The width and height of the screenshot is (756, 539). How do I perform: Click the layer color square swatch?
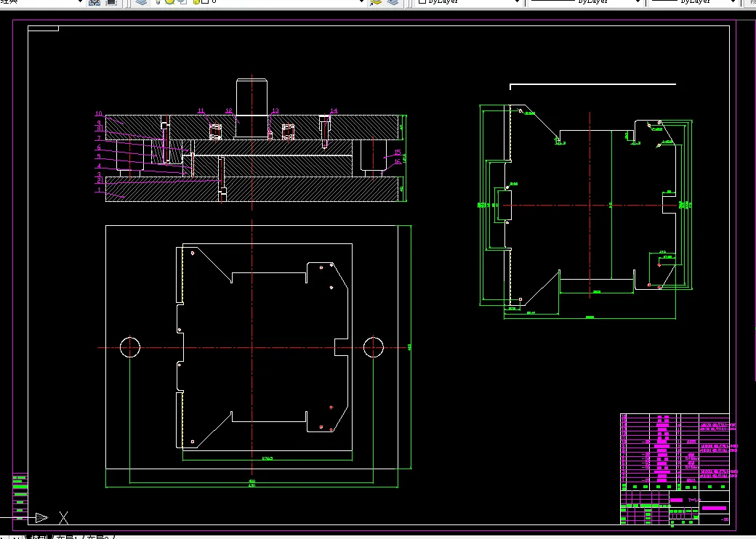click(x=205, y=2)
